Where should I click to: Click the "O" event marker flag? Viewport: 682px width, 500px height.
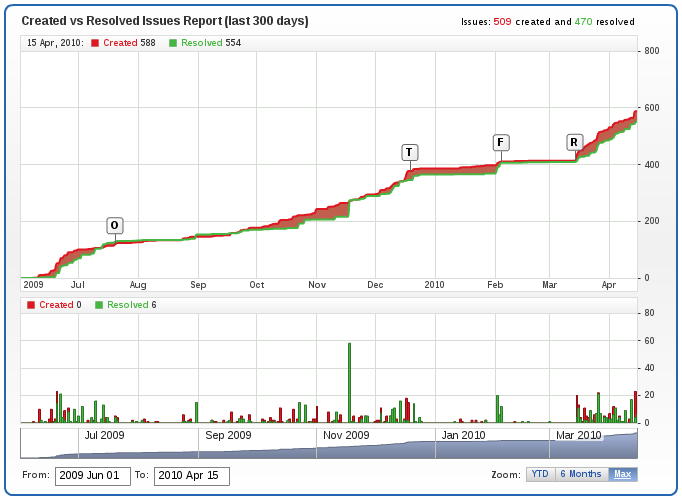pyautogui.click(x=115, y=225)
